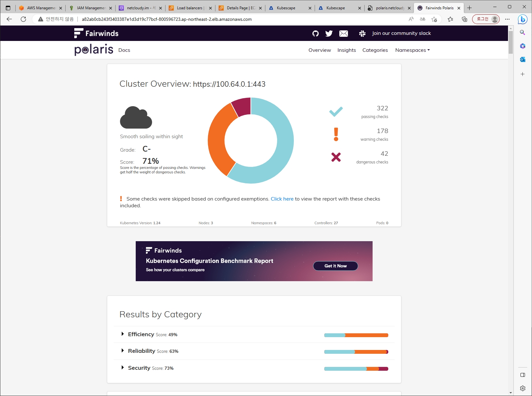Open the Bing chat sidebar icon
Screen dimensions: 532x396
tap(523, 19)
